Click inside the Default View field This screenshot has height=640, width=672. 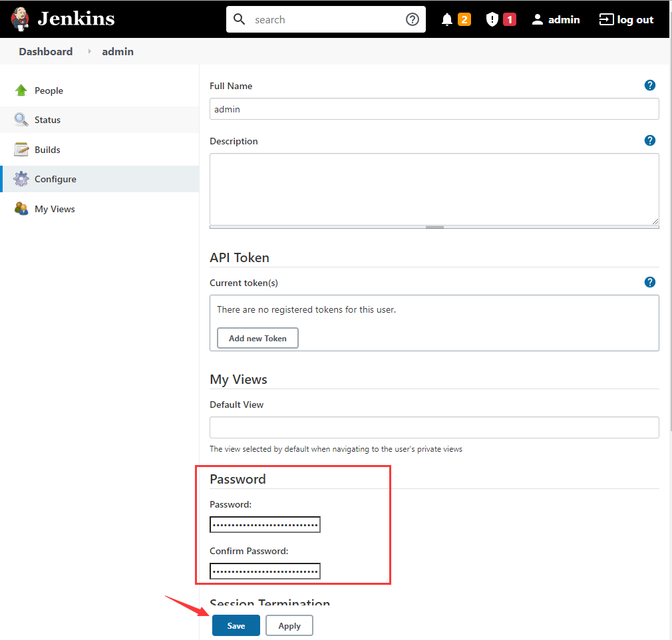(x=434, y=427)
